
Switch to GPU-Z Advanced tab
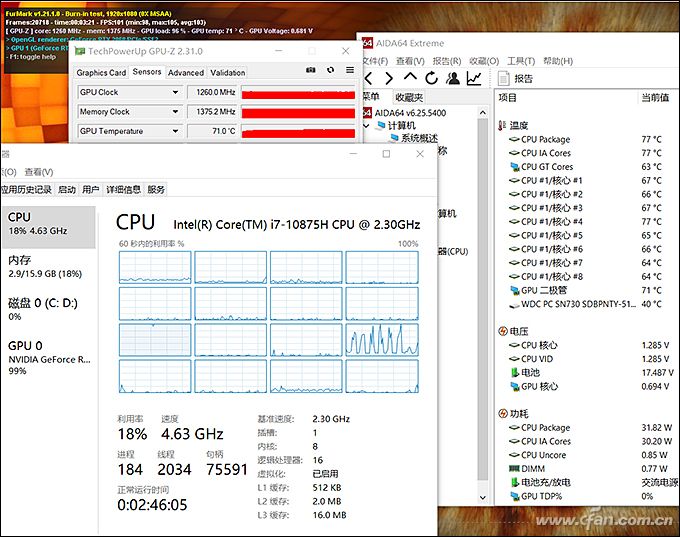click(x=186, y=72)
